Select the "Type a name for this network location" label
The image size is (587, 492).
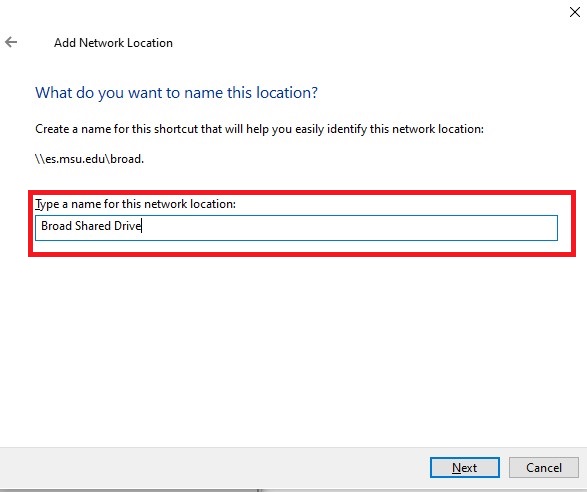136,204
